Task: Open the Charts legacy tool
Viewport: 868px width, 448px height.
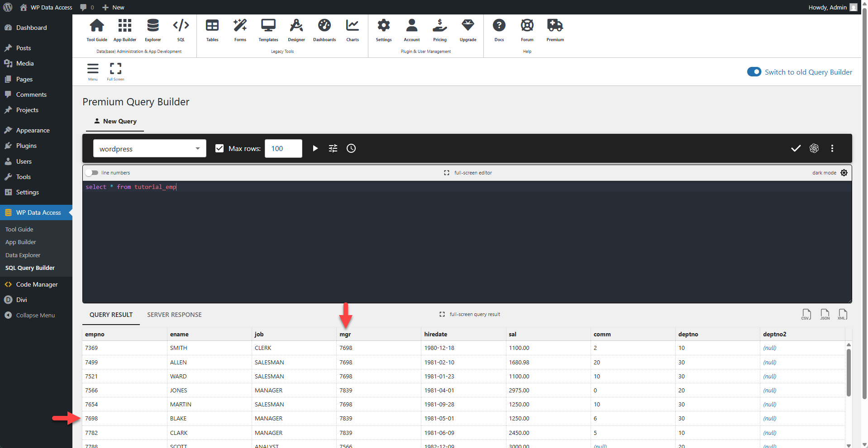Action: [352, 29]
